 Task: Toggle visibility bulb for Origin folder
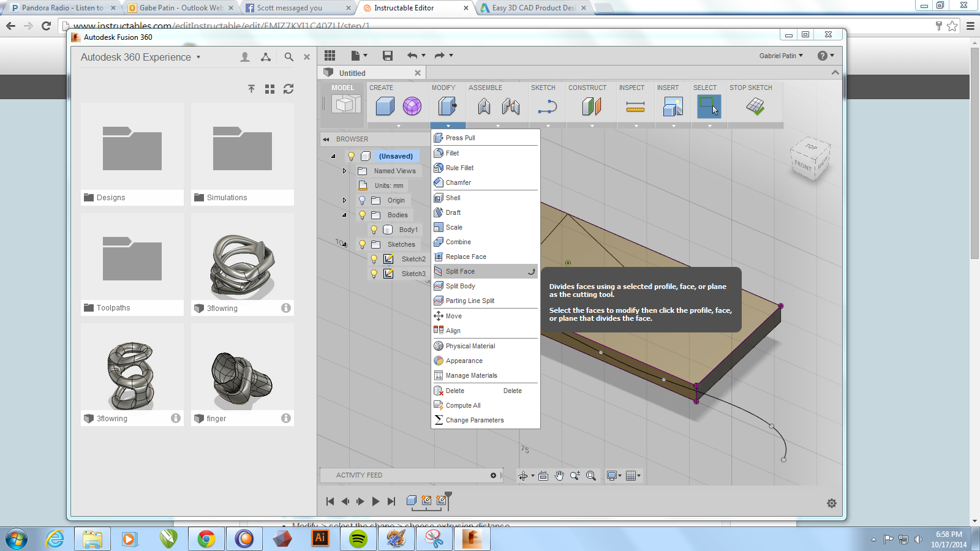[x=362, y=200]
